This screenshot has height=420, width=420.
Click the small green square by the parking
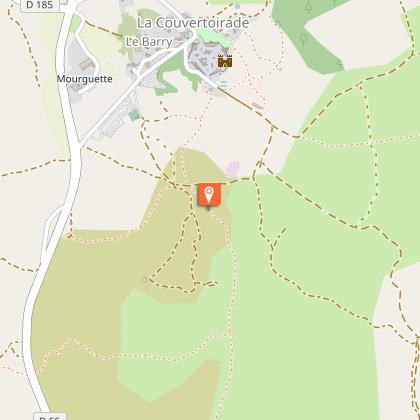click(x=134, y=115)
